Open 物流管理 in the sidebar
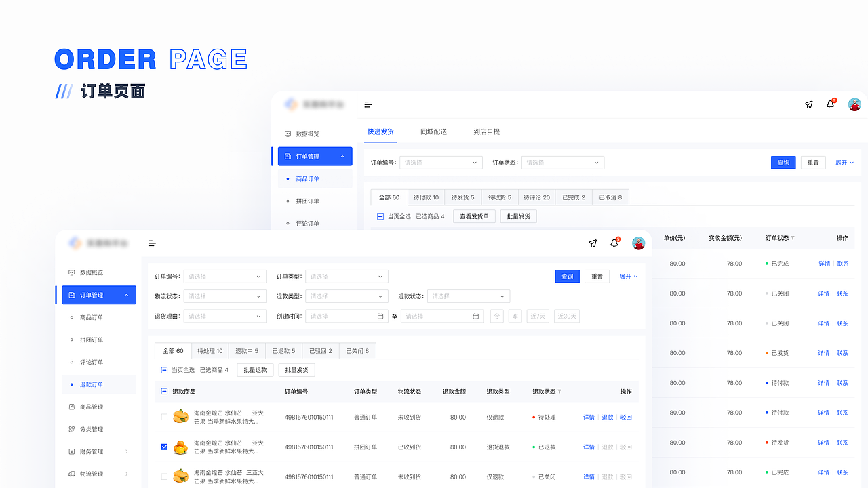 [x=93, y=473]
